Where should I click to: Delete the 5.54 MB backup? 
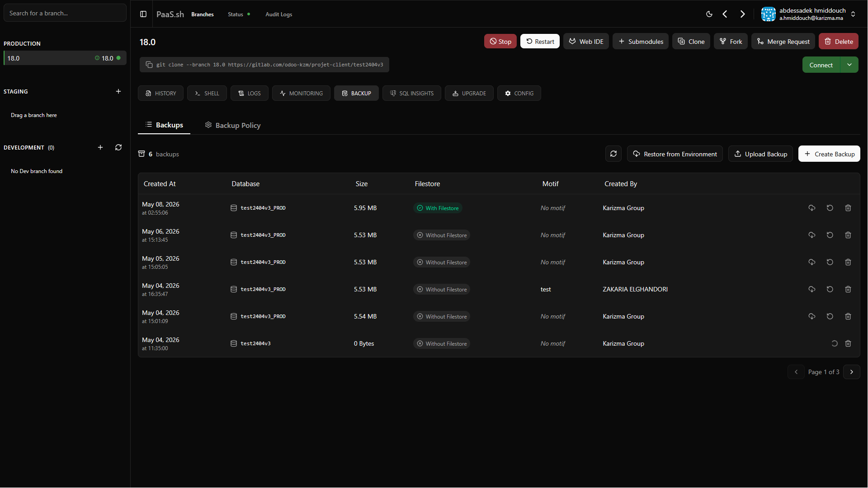pyautogui.click(x=848, y=316)
